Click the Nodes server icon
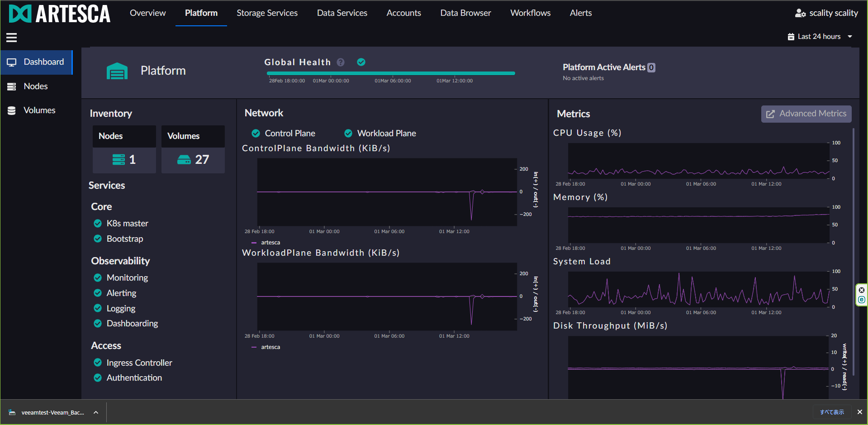868x425 pixels. point(12,86)
